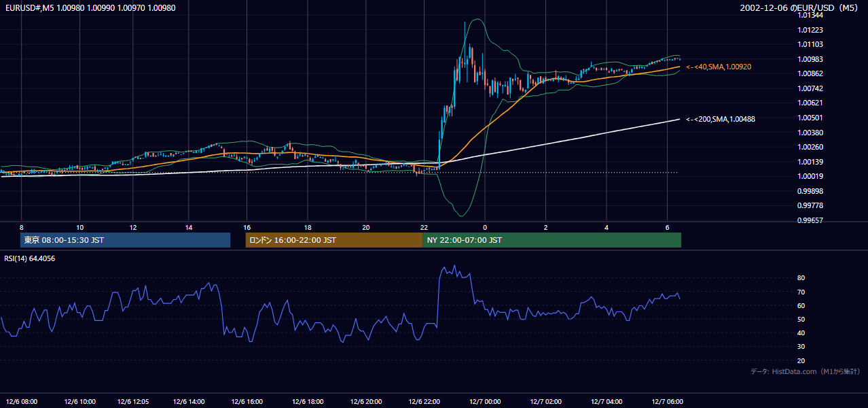The width and height of the screenshot is (868, 408).
Task: Click the 1.00983 price axis label
Action: tap(810, 59)
